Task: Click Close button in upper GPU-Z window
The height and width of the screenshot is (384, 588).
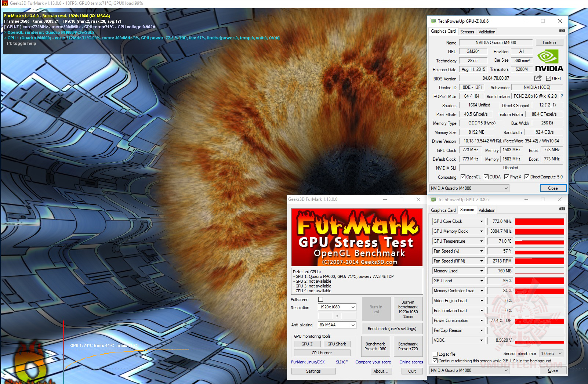Action: tap(553, 188)
